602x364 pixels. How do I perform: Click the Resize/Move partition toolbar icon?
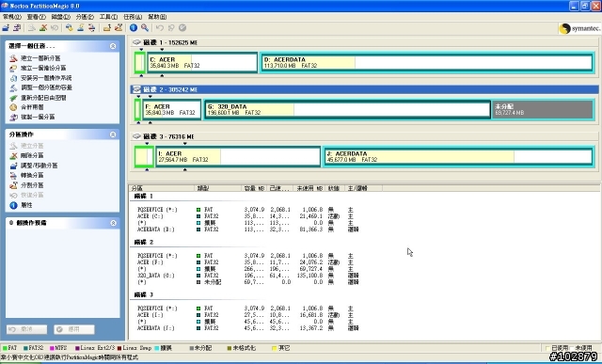click(6, 27)
